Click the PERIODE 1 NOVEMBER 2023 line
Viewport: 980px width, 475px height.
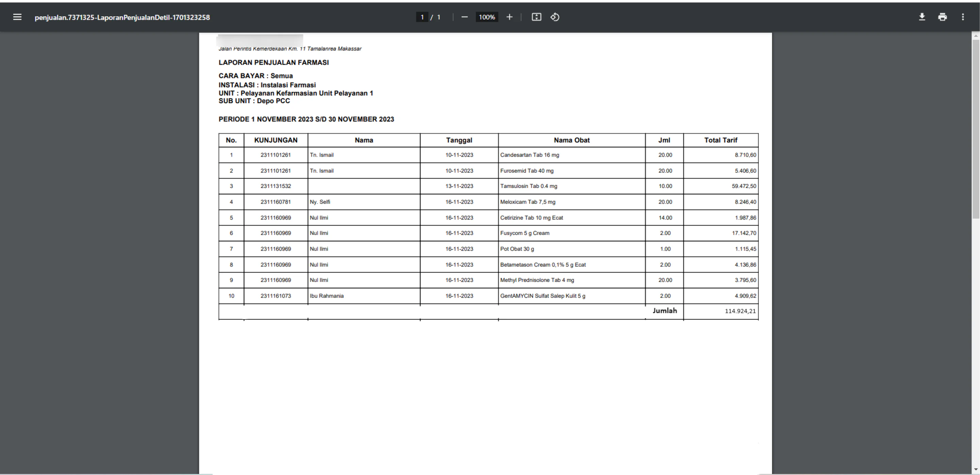(x=306, y=119)
